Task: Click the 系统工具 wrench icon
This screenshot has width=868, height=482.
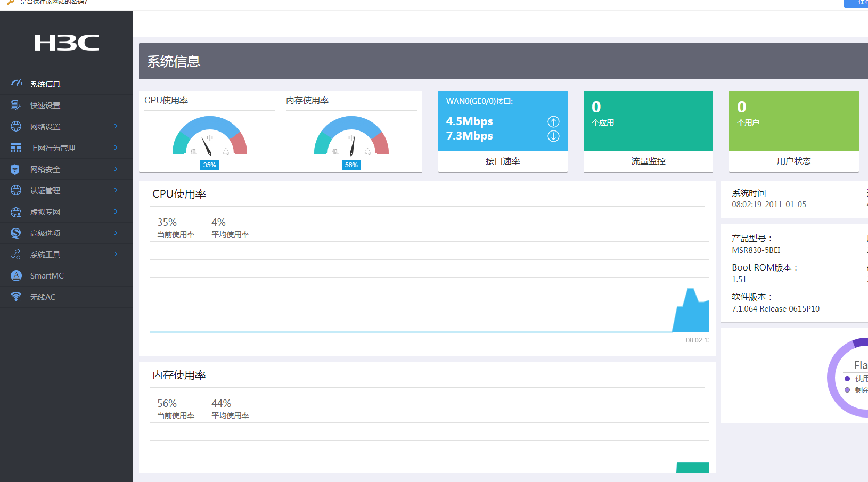Action: pos(16,254)
